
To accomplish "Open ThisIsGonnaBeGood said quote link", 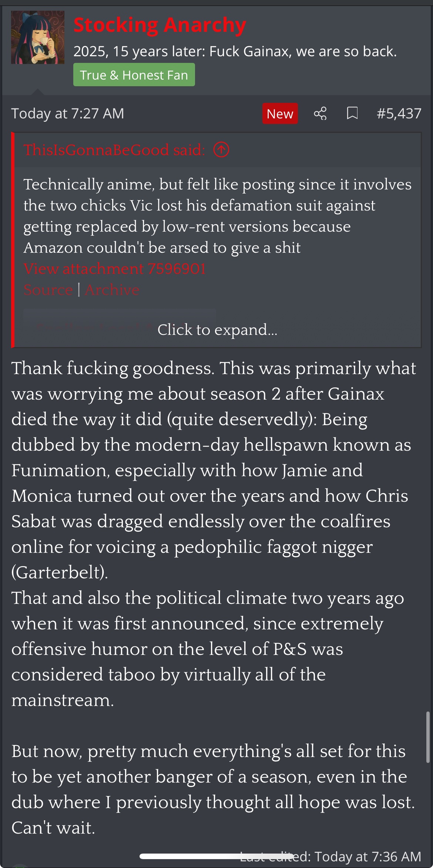I will (x=114, y=150).
